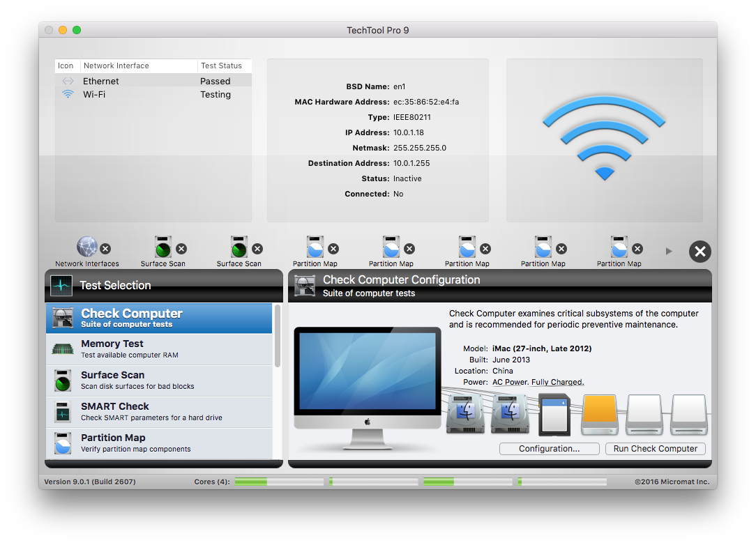Select Memory Test in the test list
Screen dimensions: 756x545
159,349
